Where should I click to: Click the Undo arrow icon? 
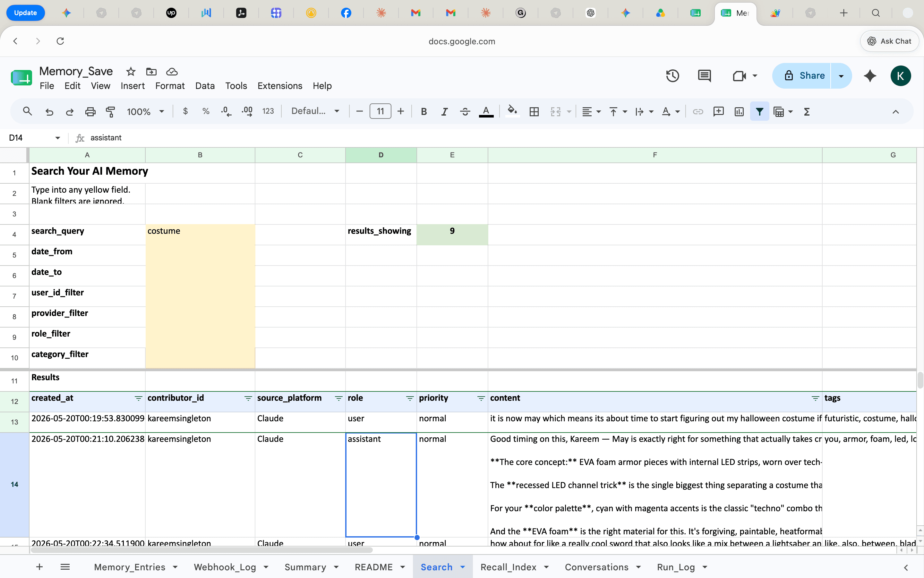coord(49,112)
